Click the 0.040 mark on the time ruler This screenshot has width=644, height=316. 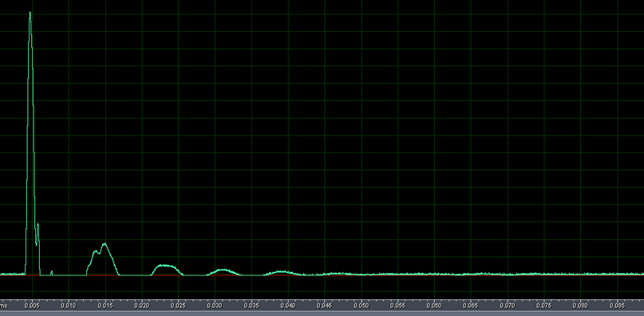click(x=288, y=306)
